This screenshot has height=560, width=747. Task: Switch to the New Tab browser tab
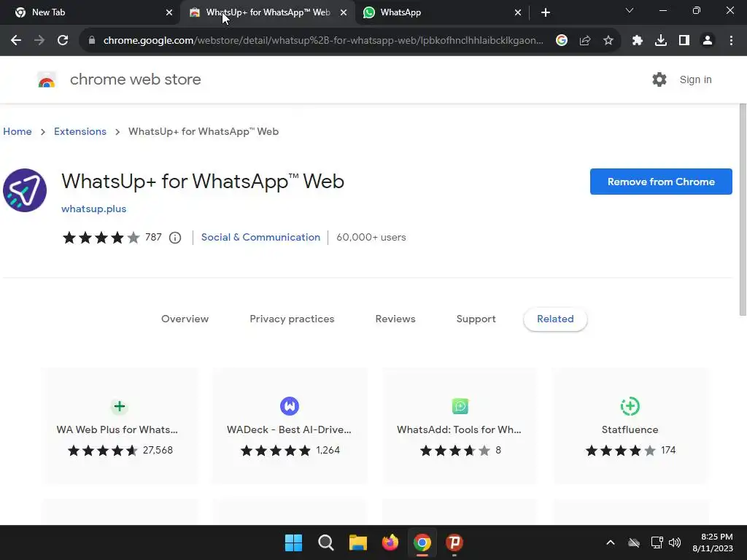tap(90, 12)
